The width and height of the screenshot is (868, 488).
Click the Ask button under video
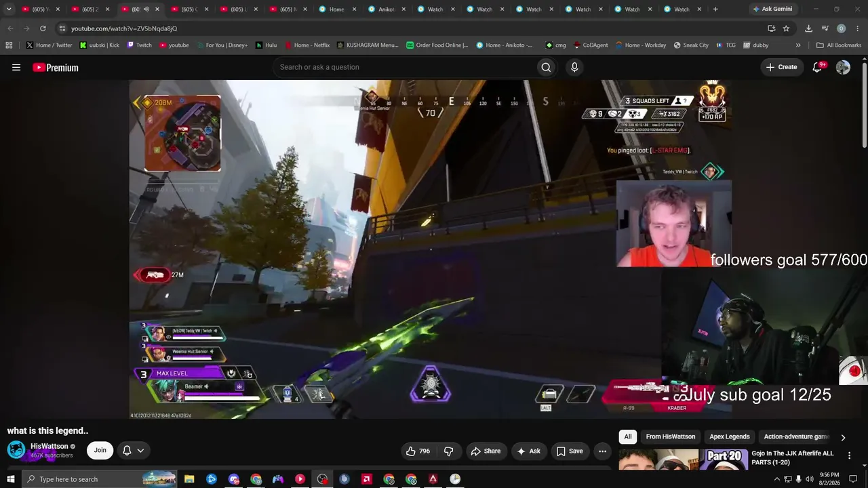529,451
